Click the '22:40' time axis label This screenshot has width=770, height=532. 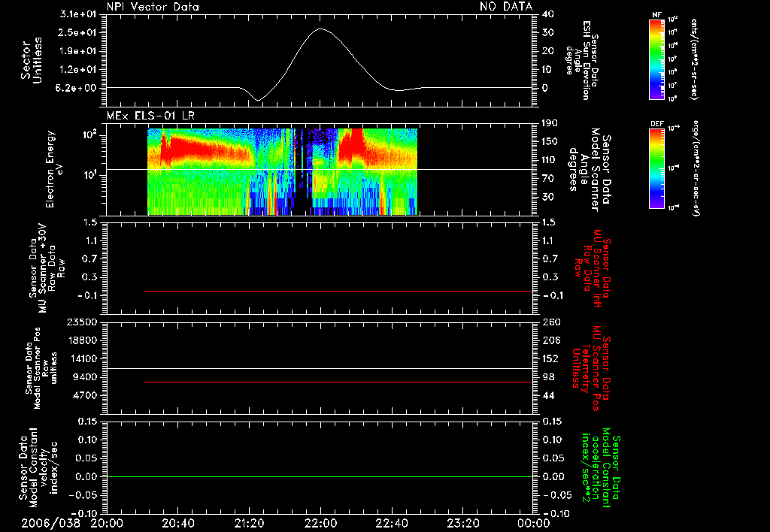tap(392, 523)
